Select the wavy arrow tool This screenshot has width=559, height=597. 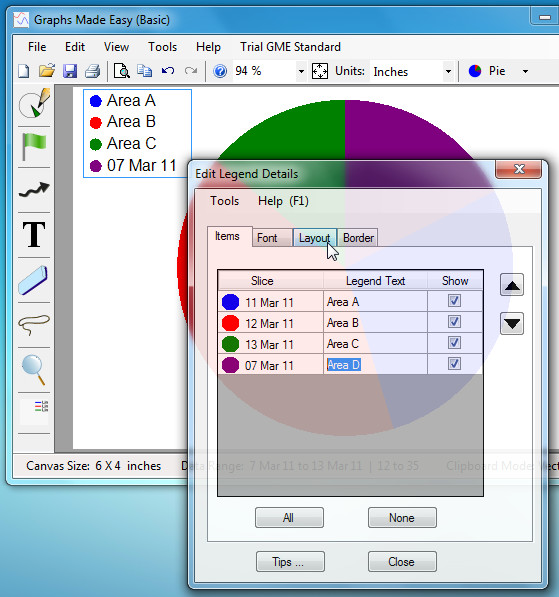[x=34, y=189]
